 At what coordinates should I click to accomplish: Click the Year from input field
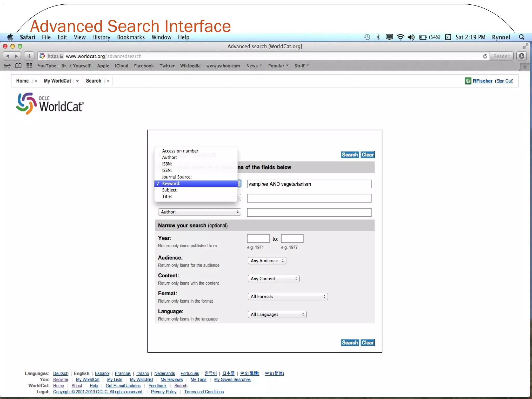[258, 238]
